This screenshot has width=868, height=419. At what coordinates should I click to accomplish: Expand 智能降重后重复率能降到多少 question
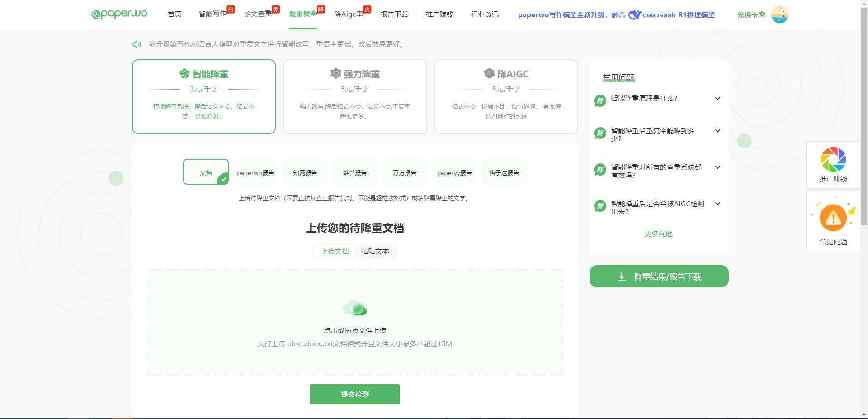click(x=717, y=131)
